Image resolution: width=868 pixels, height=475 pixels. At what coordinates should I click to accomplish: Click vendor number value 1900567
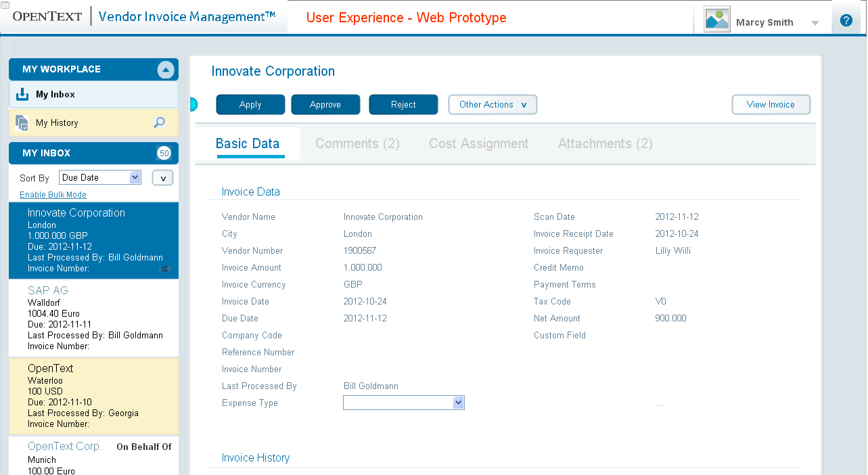click(x=360, y=250)
